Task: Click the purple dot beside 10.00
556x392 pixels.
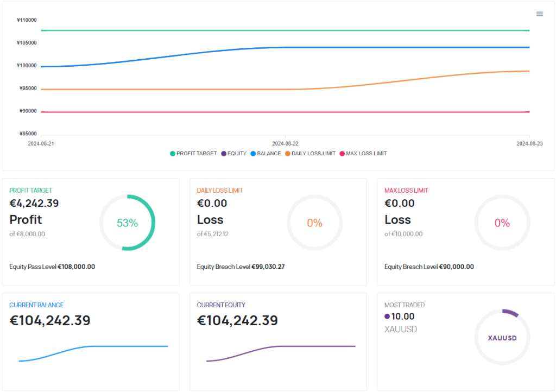Action: coord(387,317)
